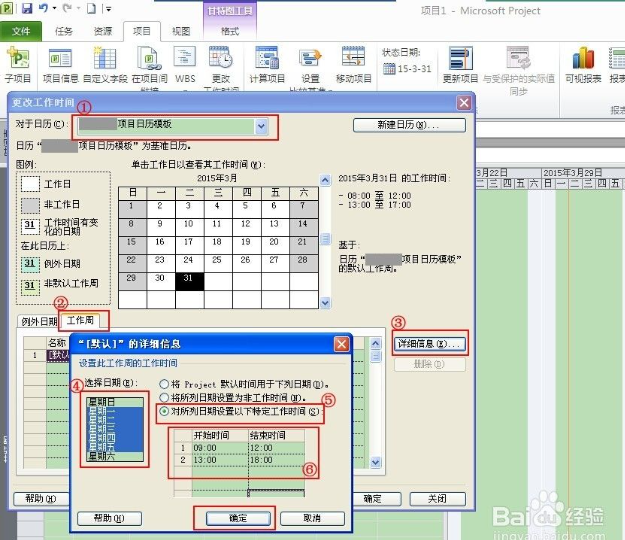Select 将 Project 默认时间用于下列日期 radio option
Screen dimensions: 625x540
[x=165, y=383]
